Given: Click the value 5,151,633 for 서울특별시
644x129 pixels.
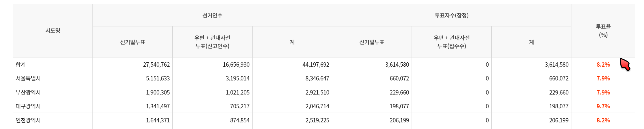Looking at the screenshot, I should (x=158, y=78).
